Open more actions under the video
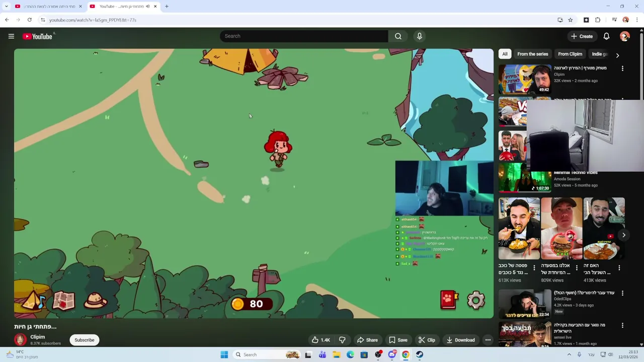Screen dimensions: 644x362 coord(488,340)
